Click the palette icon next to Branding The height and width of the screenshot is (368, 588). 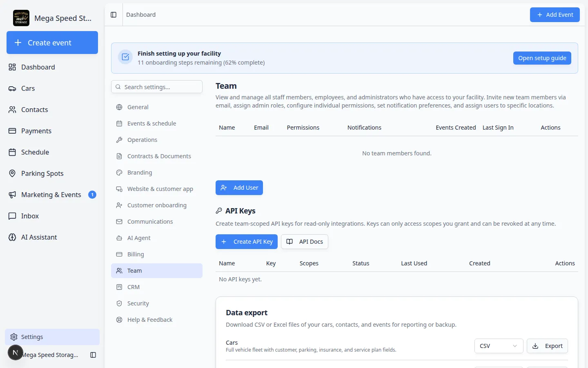click(119, 173)
